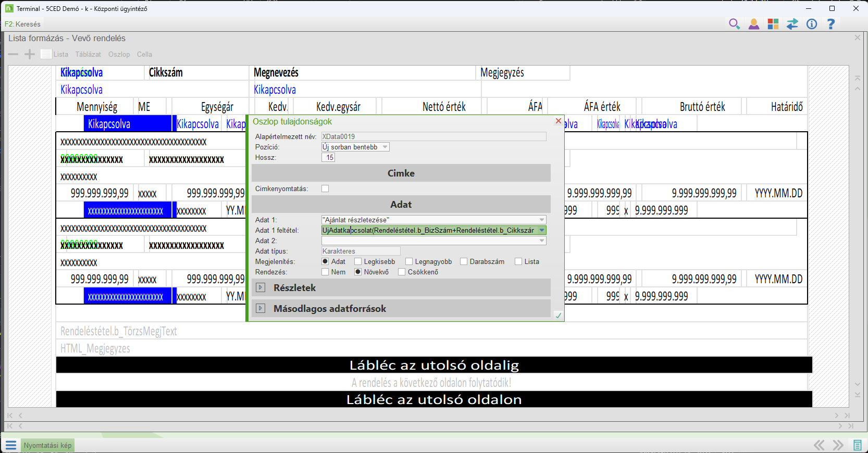Screen dimensions: 868x453
Task: Check the Csökkenő sorting option
Action: pos(402,272)
